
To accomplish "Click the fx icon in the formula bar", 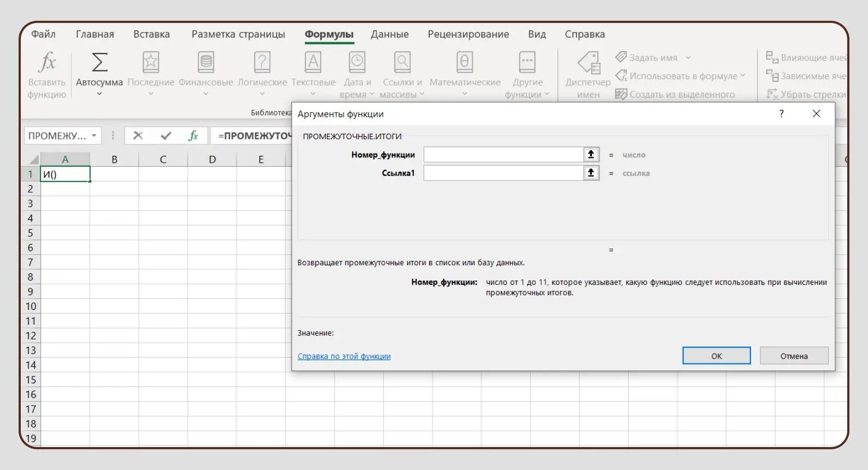I will click(193, 136).
